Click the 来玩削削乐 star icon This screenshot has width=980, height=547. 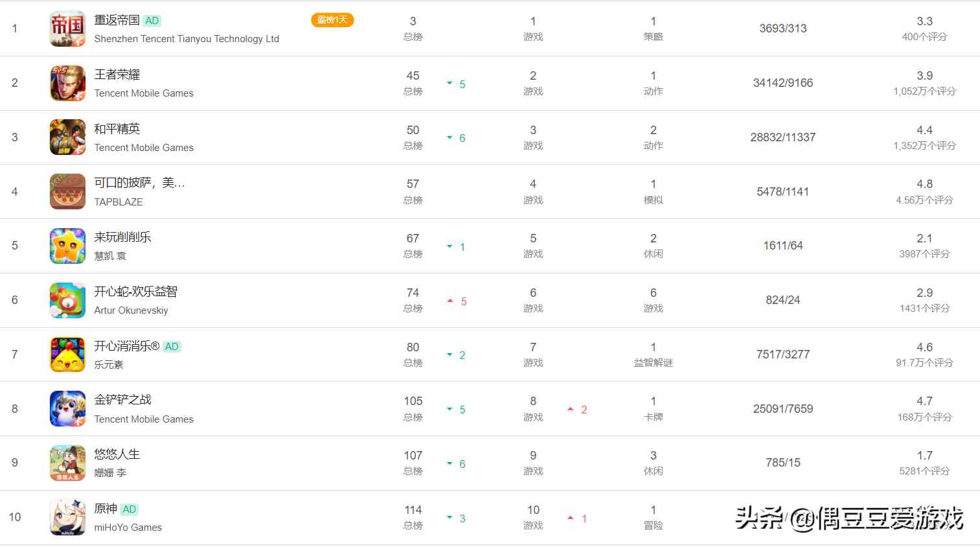pyautogui.click(x=68, y=246)
